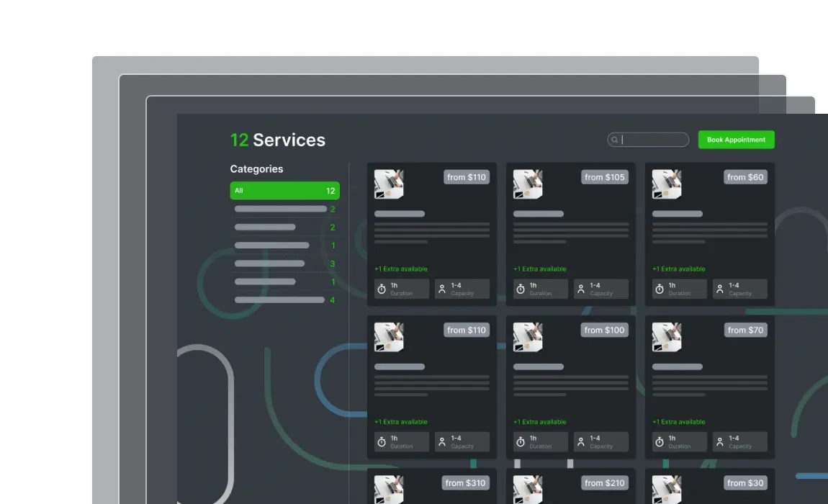The image size is (828, 504).
Task: Open the service thumbnail on $30 card
Action: pos(667,489)
